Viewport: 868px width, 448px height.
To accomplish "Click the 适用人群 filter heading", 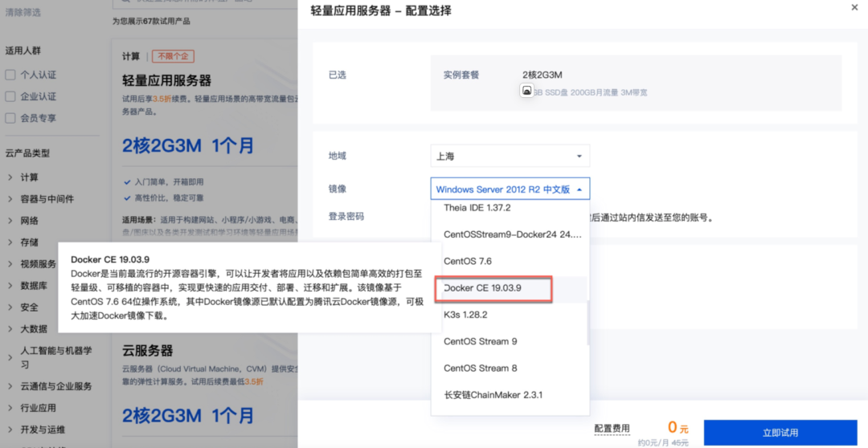I will (x=23, y=51).
